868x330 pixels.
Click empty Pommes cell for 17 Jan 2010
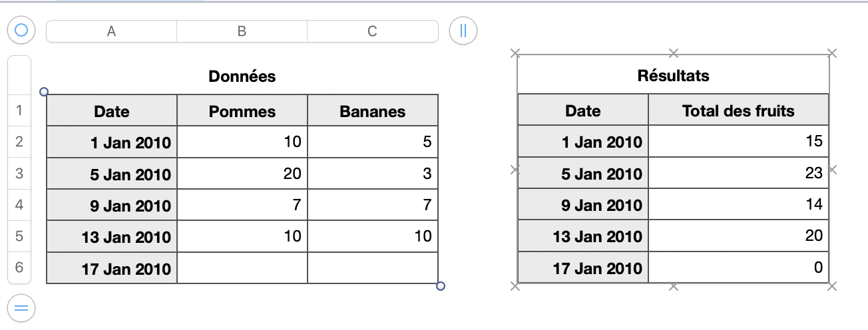(242, 268)
